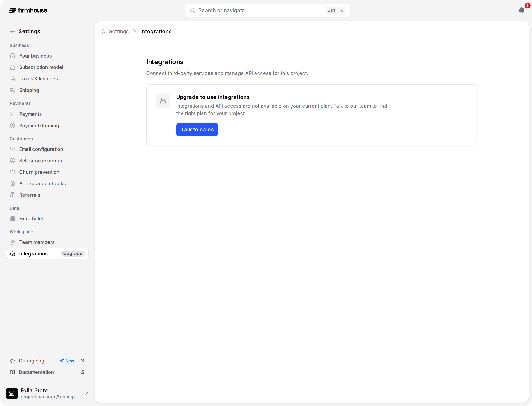532x406 pixels.
Task: Click the Changelog megaphone icon
Action: [12, 361]
